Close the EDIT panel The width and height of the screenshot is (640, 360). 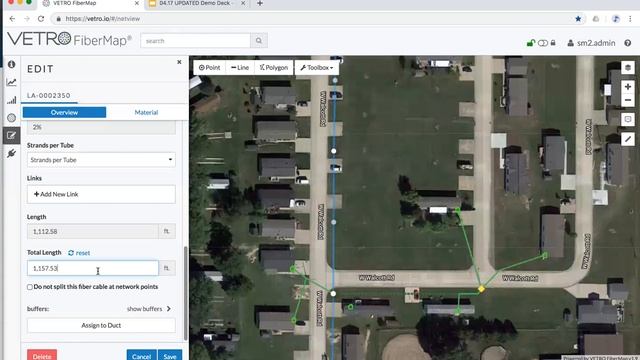click(179, 62)
